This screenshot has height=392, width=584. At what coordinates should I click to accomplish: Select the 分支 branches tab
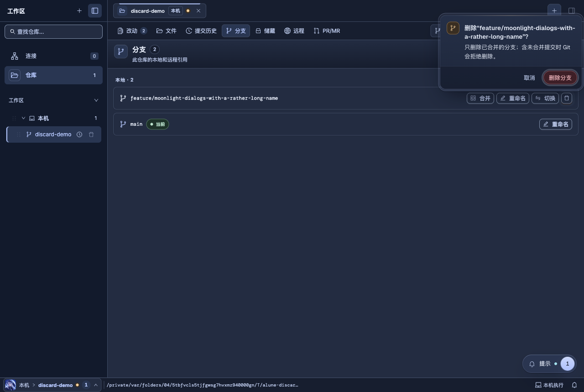pyautogui.click(x=236, y=31)
